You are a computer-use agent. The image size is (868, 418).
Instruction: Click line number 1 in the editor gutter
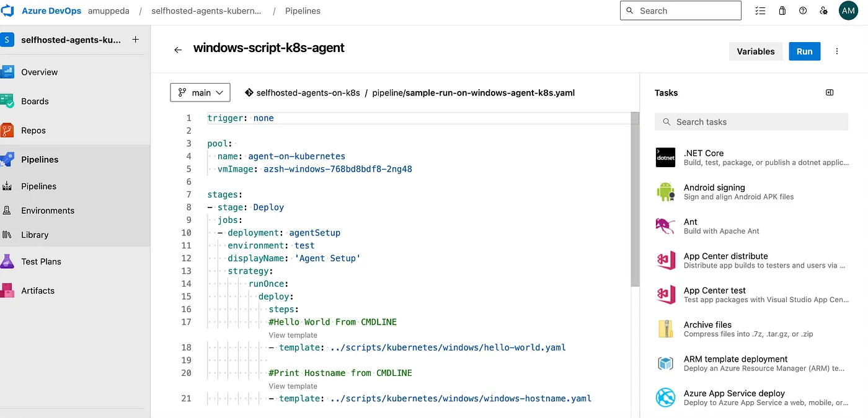(189, 118)
